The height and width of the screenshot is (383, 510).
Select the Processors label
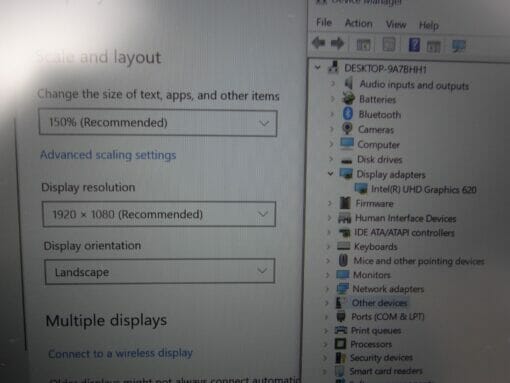pyautogui.click(x=371, y=344)
